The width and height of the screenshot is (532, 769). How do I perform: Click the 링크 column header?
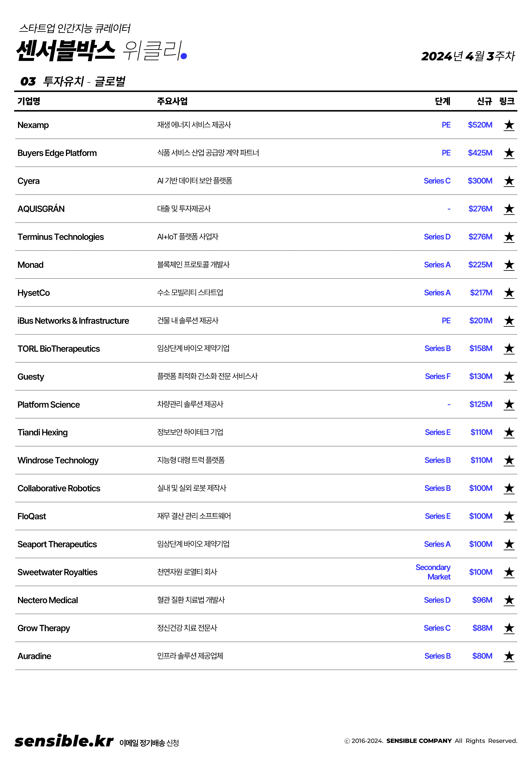pos(507,101)
